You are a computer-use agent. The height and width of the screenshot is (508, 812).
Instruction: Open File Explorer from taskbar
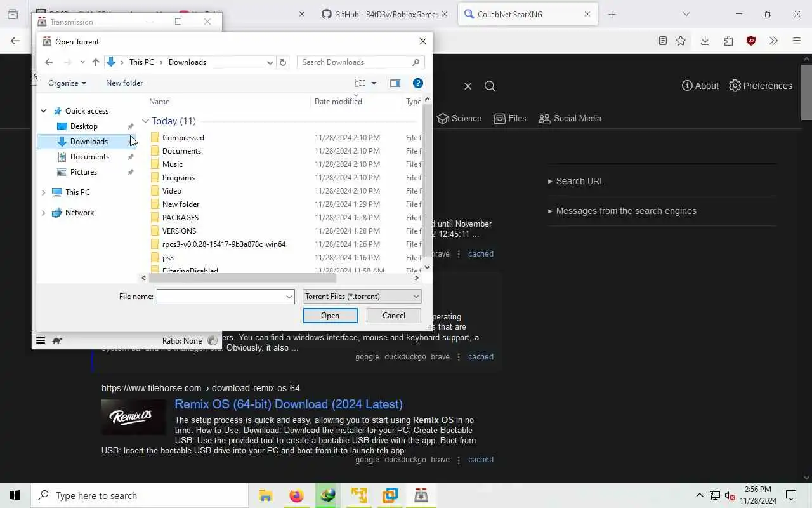[265, 495]
